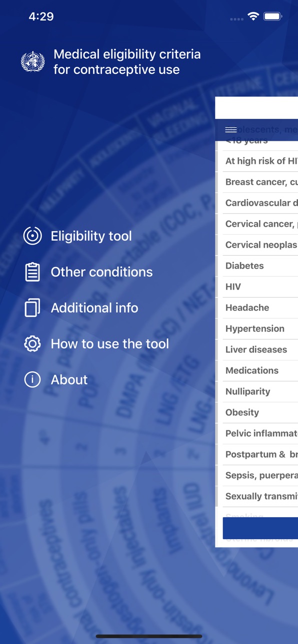Tap the How to use gear icon

click(x=32, y=343)
